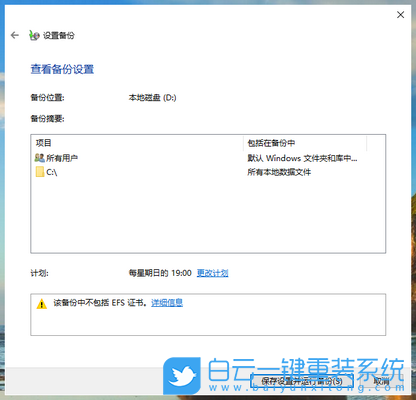Open the 详细信息 link about EFS certificates

click(167, 303)
